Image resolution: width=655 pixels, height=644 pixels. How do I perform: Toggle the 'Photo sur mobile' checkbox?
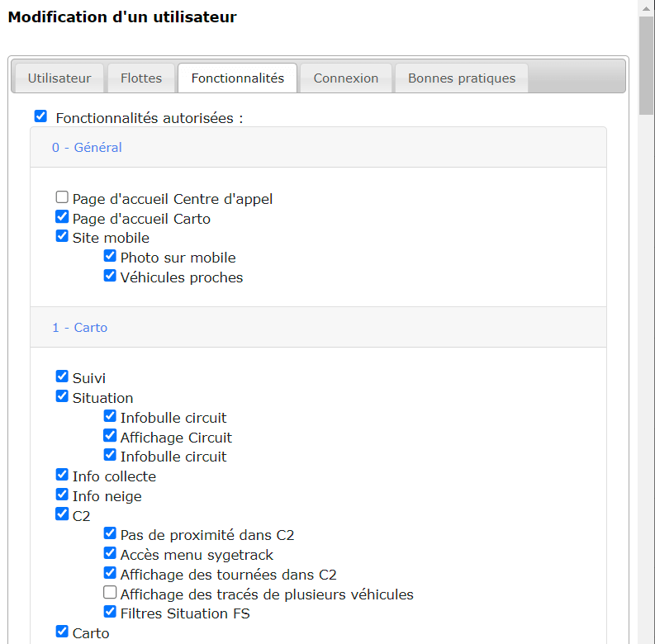pyautogui.click(x=110, y=256)
